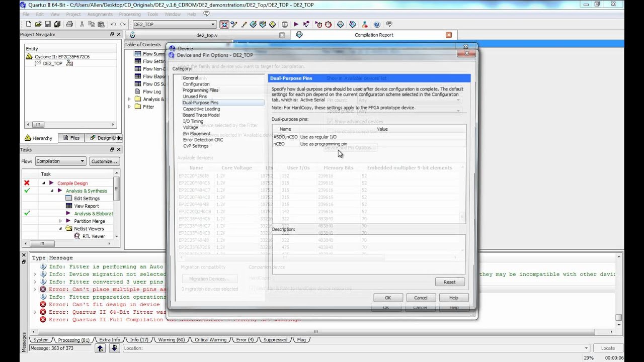This screenshot has width=644, height=362.
Task: Close the de2_top.v document tab
Action: (x=282, y=35)
